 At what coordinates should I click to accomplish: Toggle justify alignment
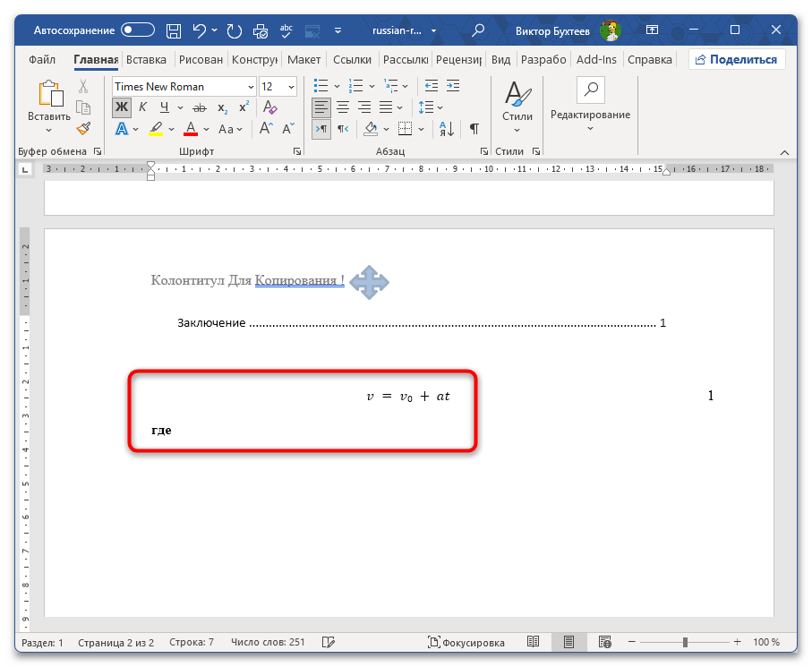(386, 107)
